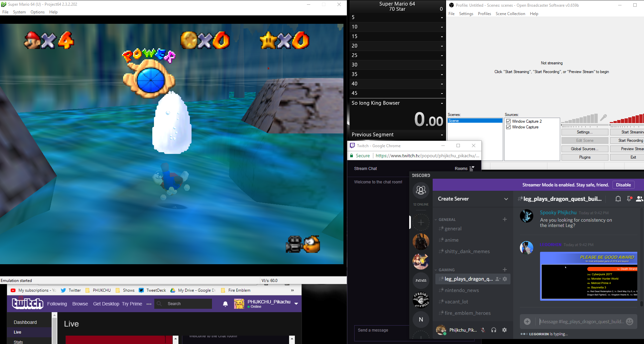This screenshot has width=644, height=344.
Task: Open the OBS Plugins button
Action: point(585,157)
